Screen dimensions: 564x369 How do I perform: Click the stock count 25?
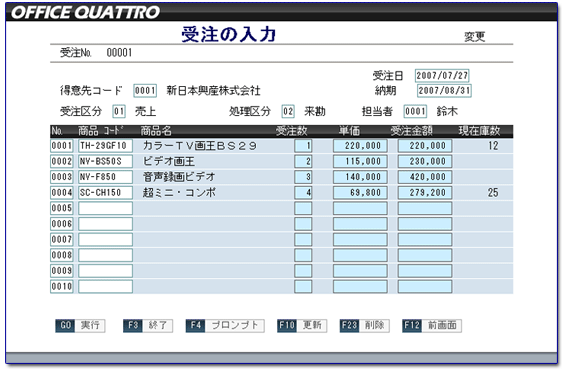coord(493,193)
